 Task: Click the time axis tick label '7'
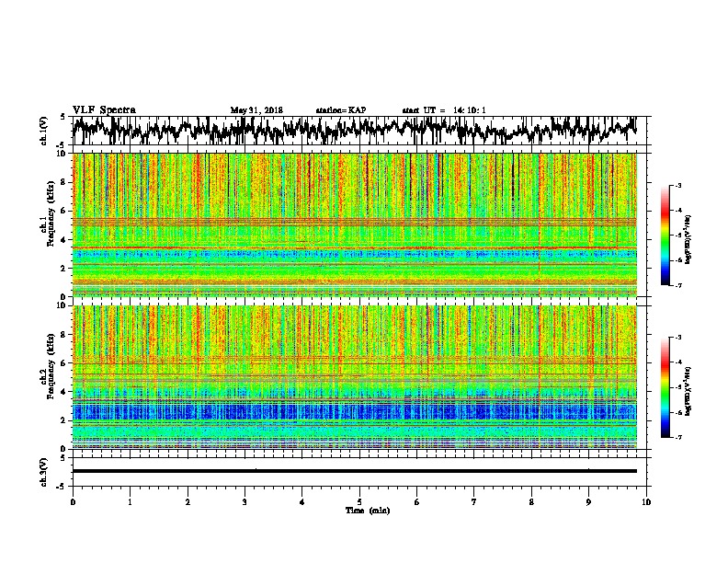(474, 502)
